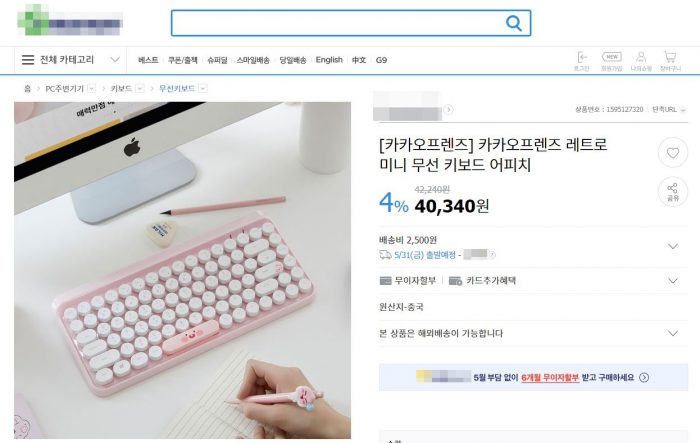
Task: Click the share icon button
Action: [x=673, y=192]
